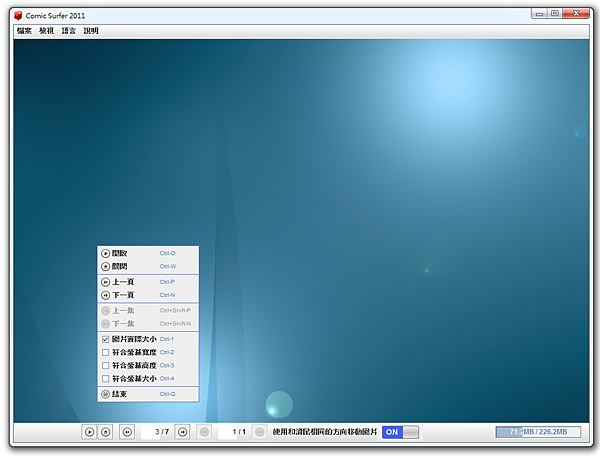The width and height of the screenshot is (600, 456).
Task: Choose 關閉 (Ctrl-W) in context menu
Action: 148,266
